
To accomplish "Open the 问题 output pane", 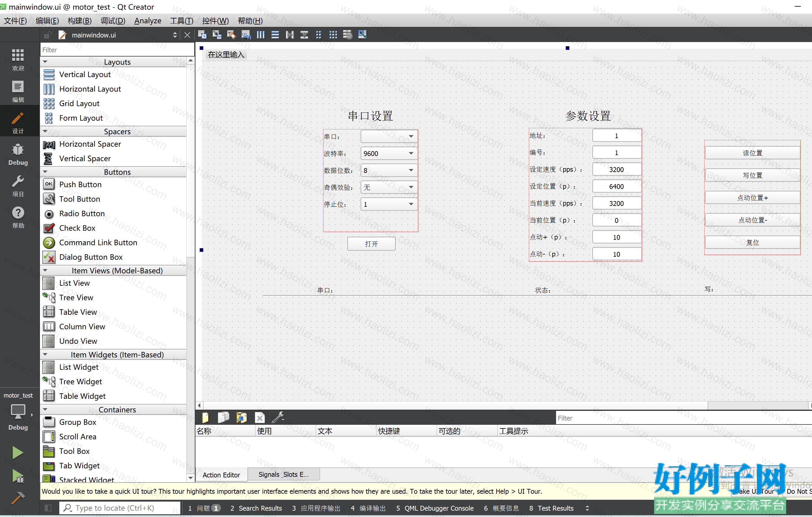I will [x=204, y=508].
